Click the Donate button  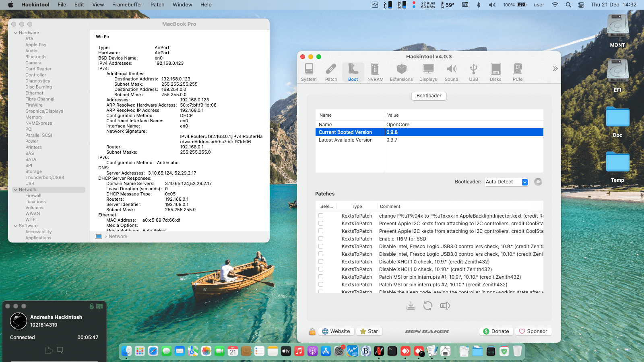(496, 331)
